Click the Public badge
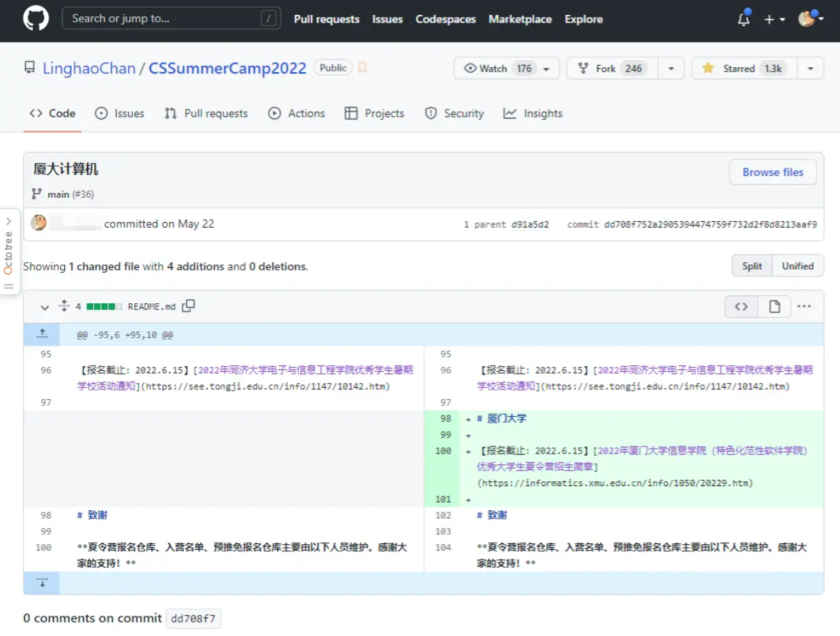840x636 pixels. 333,68
